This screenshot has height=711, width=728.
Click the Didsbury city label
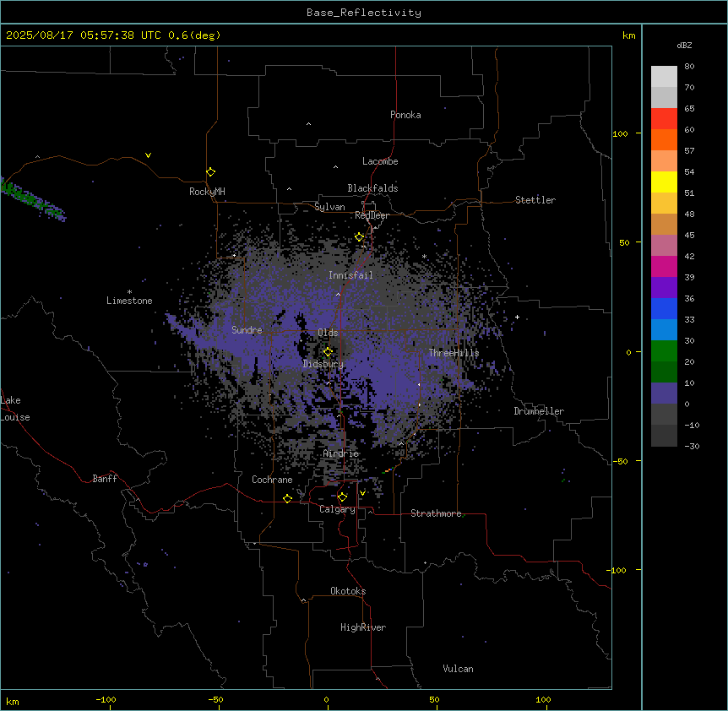(x=323, y=364)
